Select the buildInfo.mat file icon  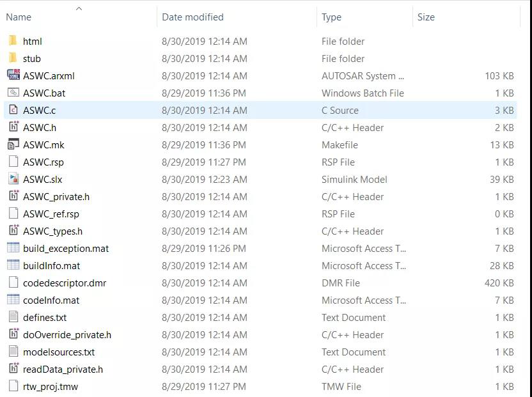pyautogui.click(x=13, y=265)
